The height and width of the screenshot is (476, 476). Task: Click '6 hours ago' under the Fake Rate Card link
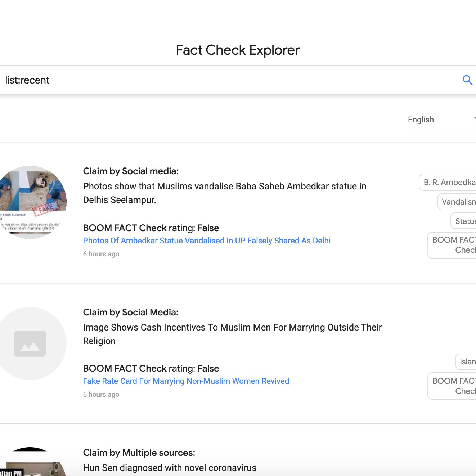point(101,394)
